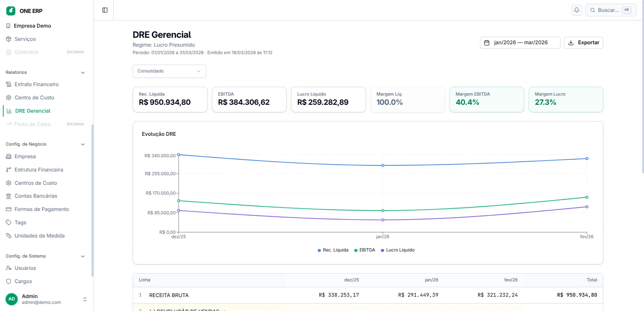Viewport: 644px width, 311px height.
Task: Export the DRE report
Action: (x=583, y=43)
